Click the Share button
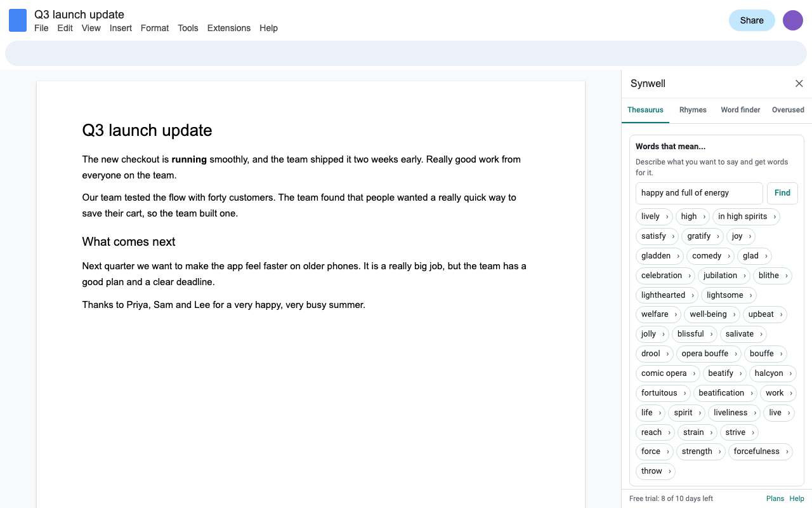Viewport: 812px width, 508px height. pyautogui.click(x=752, y=20)
